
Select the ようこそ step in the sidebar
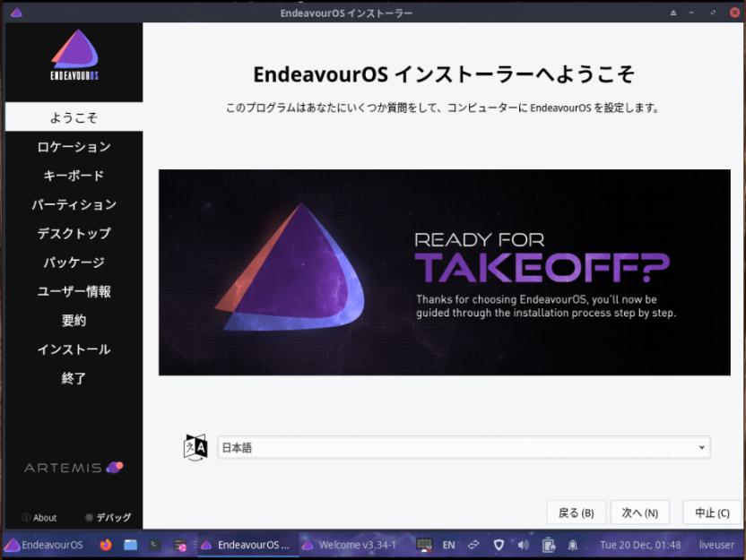pyautogui.click(x=74, y=117)
